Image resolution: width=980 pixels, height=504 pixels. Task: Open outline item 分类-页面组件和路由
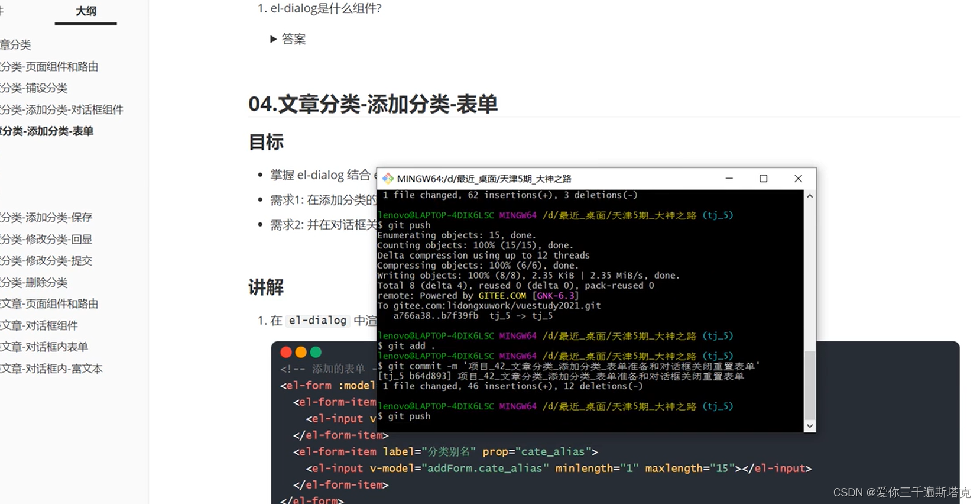[49, 66]
